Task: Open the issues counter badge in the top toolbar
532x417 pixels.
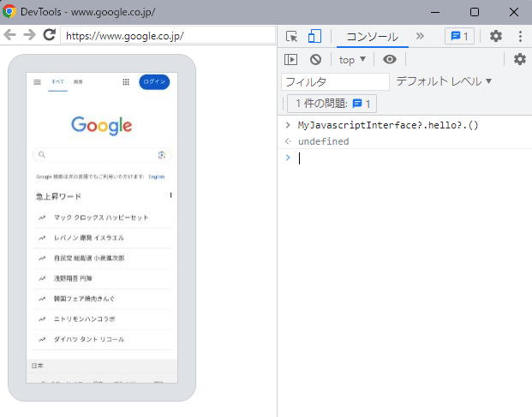Action: coord(459,36)
